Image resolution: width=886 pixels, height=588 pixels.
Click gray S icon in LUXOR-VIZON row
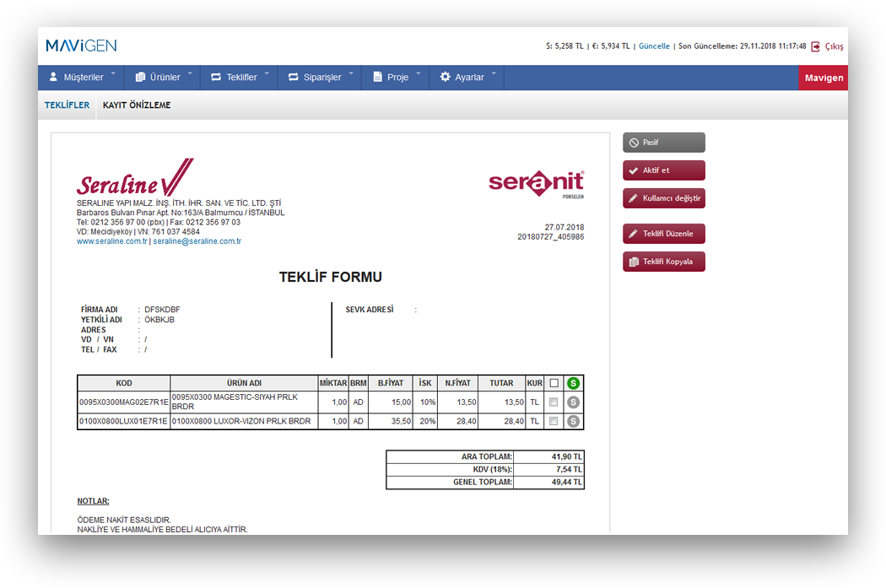pyautogui.click(x=574, y=421)
